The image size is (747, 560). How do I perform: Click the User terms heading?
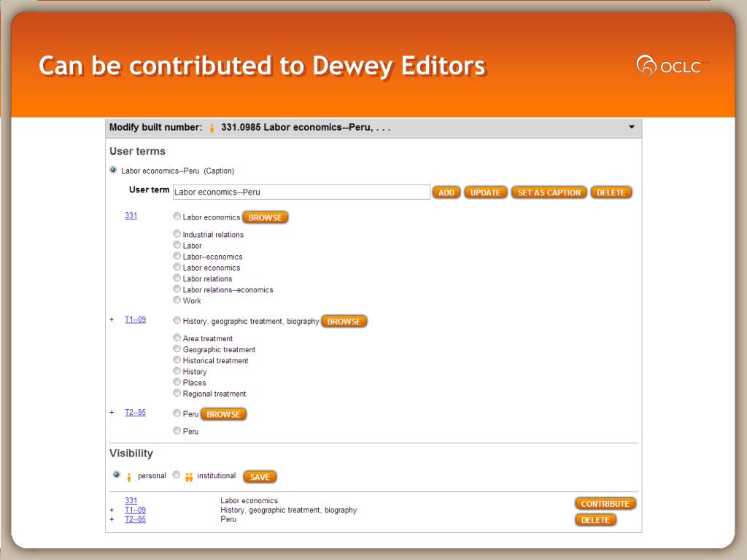tap(137, 152)
